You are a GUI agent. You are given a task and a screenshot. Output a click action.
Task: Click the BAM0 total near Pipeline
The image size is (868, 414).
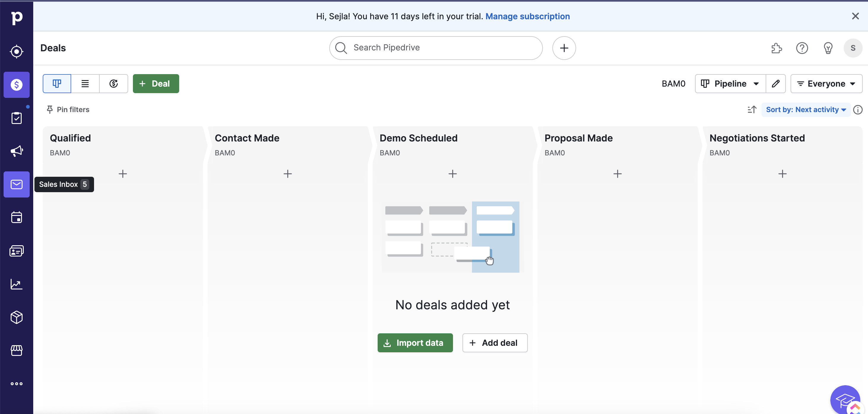coord(673,84)
